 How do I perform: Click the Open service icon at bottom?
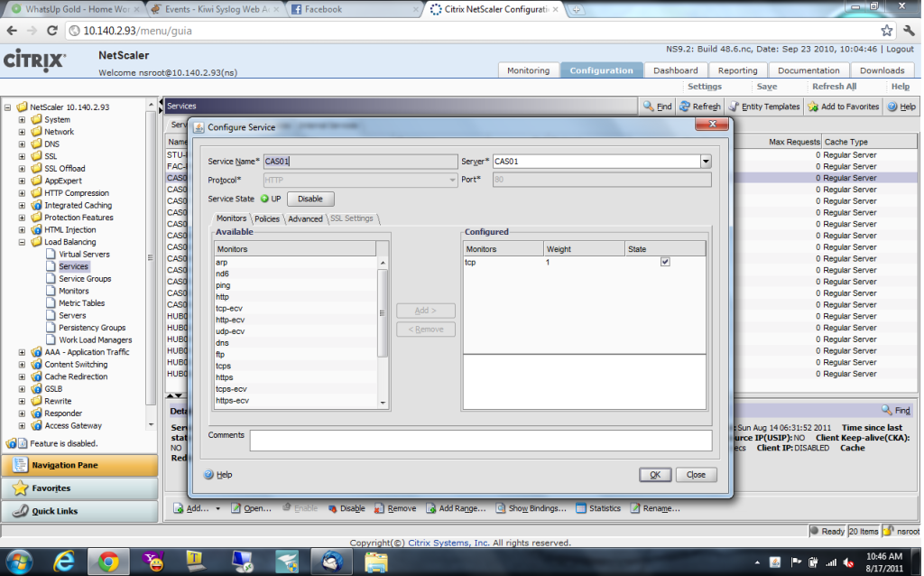(236, 508)
